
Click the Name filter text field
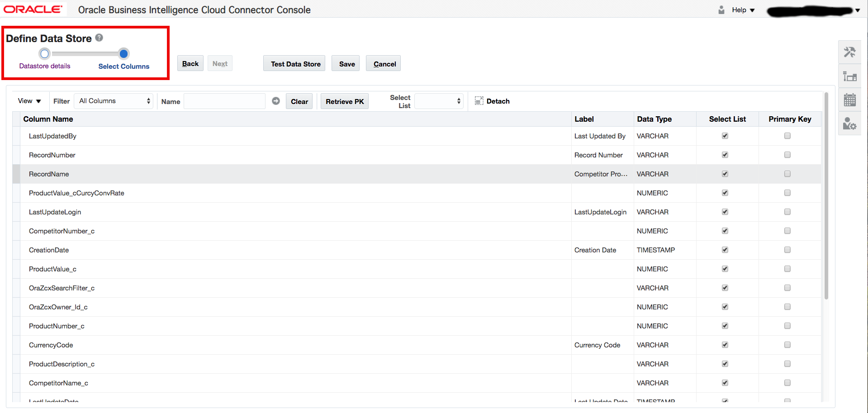click(x=224, y=101)
